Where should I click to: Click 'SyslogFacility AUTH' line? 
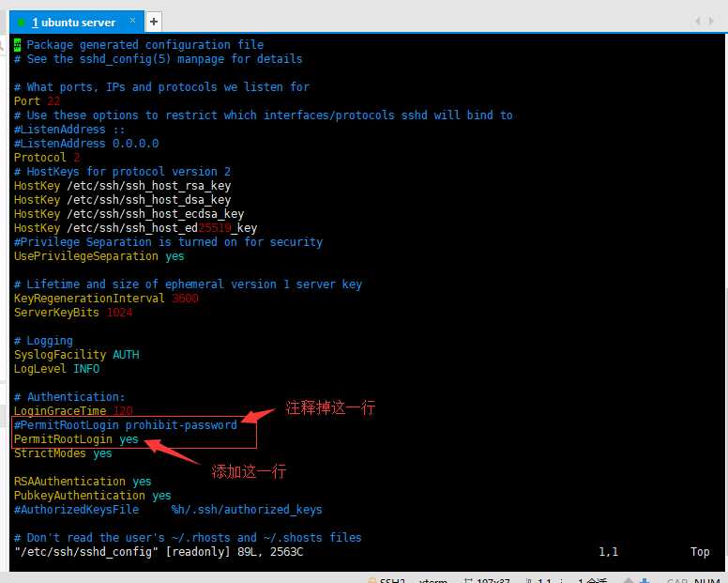point(77,355)
